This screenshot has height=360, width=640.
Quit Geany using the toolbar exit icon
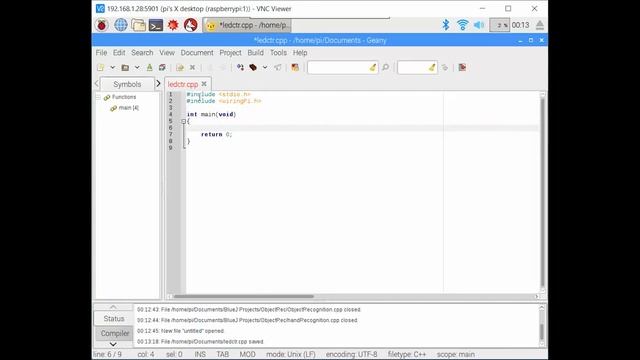point(462,68)
